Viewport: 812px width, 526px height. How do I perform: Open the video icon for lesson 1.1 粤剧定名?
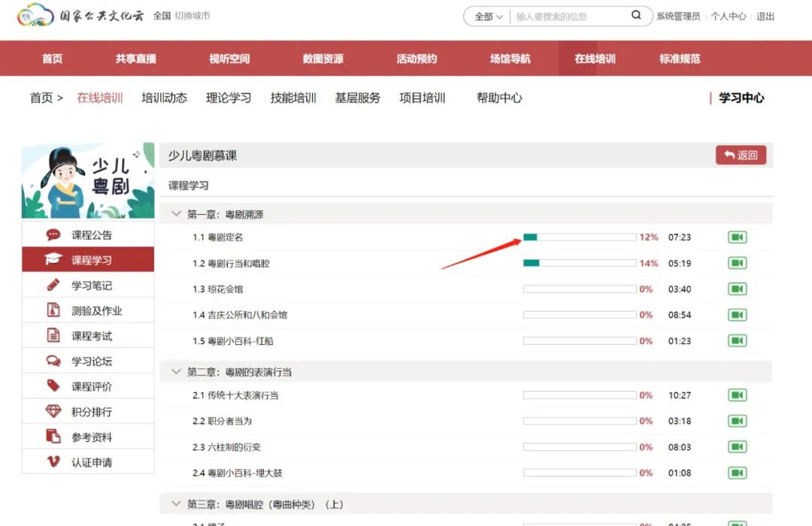point(737,237)
